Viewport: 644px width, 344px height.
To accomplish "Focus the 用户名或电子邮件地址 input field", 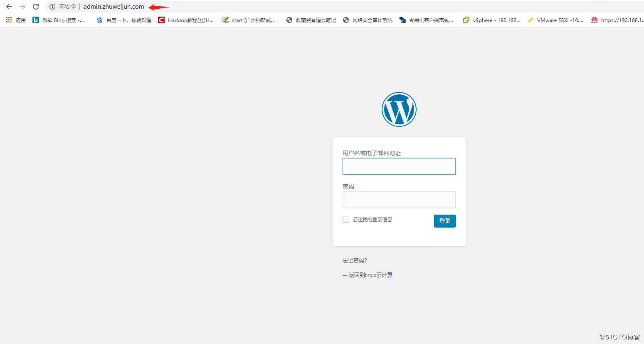I will [x=399, y=166].
